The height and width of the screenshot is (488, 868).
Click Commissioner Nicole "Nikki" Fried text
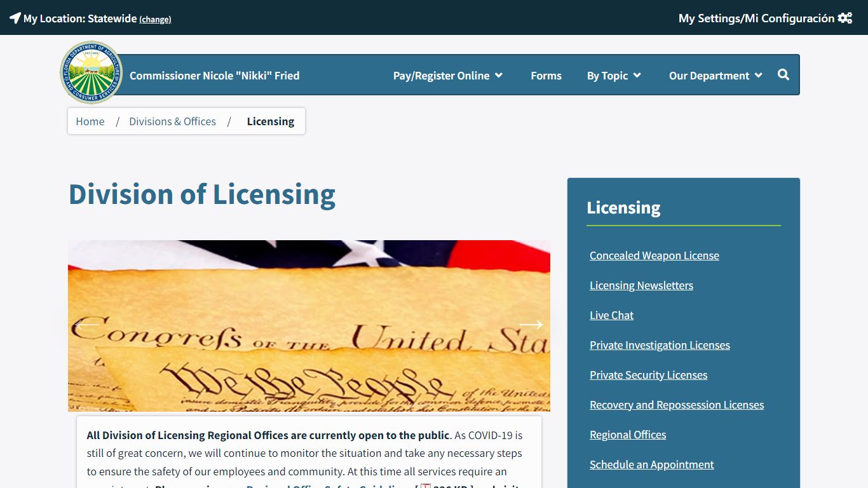(x=214, y=76)
